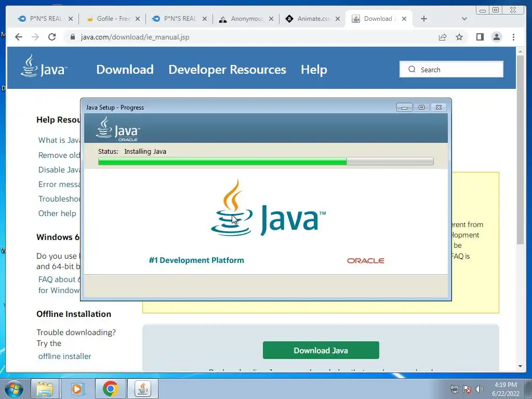Click the Chrome taskbar icon

pyautogui.click(x=110, y=389)
